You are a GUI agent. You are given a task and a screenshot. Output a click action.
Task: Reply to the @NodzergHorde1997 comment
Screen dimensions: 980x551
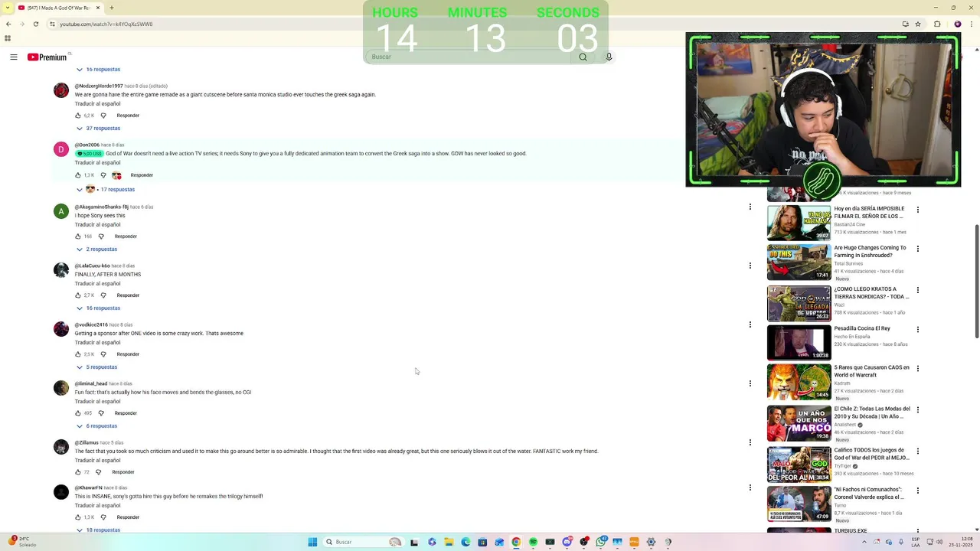tap(128, 116)
